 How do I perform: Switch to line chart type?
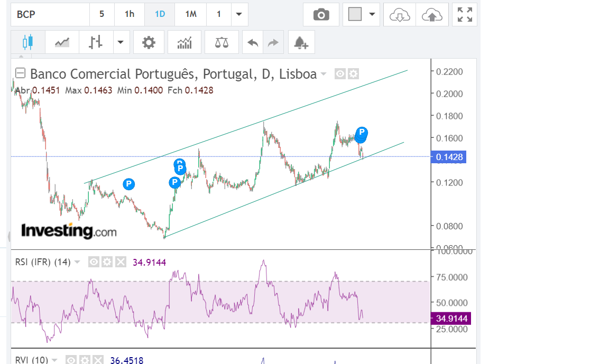tap(62, 42)
